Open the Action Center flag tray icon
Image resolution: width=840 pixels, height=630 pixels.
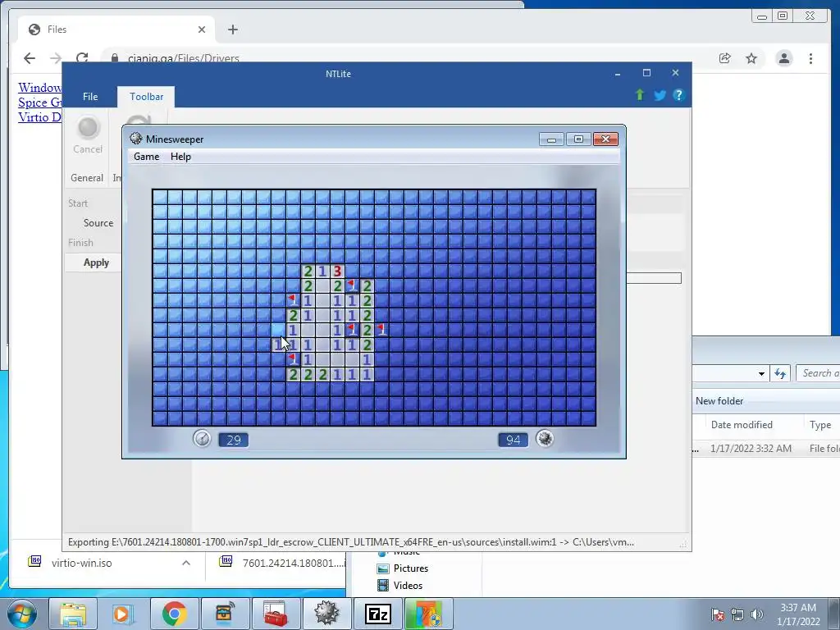pyautogui.click(x=718, y=614)
